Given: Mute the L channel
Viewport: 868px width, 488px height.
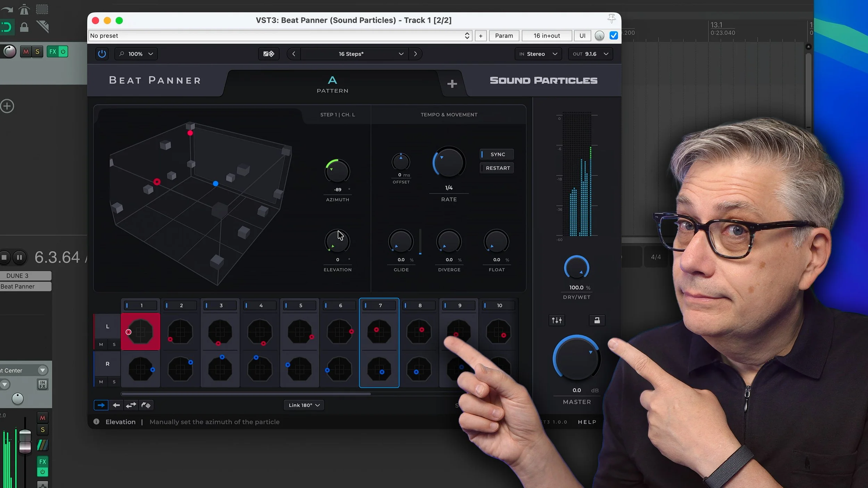Looking at the screenshot, I should click(101, 344).
